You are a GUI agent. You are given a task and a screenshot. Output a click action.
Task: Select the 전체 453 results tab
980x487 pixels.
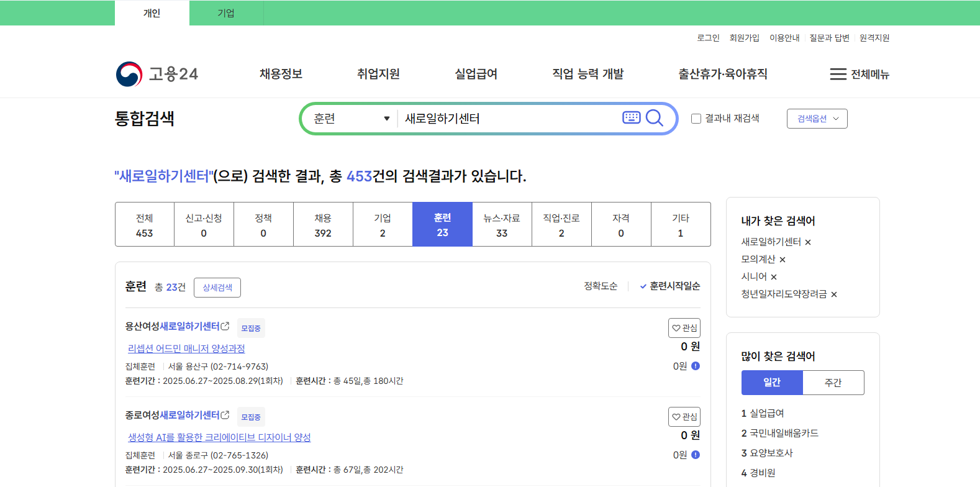pyautogui.click(x=145, y=225)
